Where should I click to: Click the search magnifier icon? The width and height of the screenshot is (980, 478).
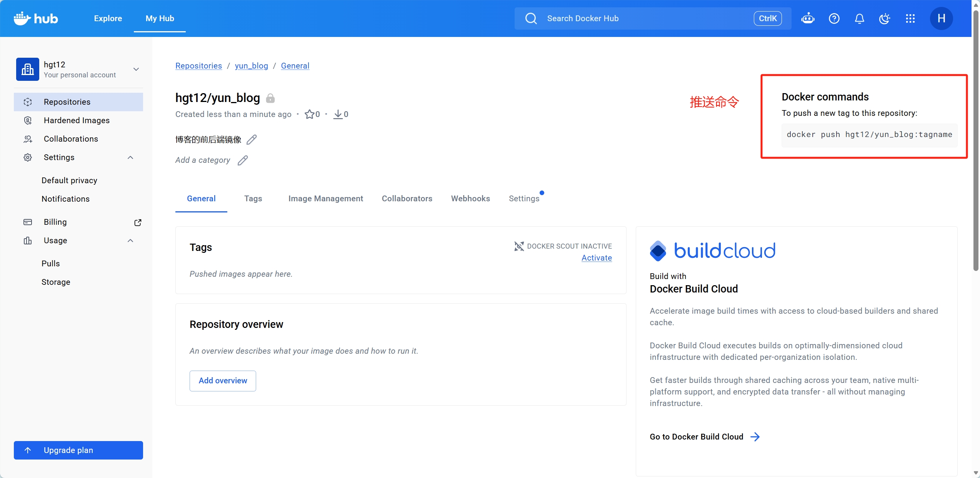pyautogui.click(x=531, y=18)
